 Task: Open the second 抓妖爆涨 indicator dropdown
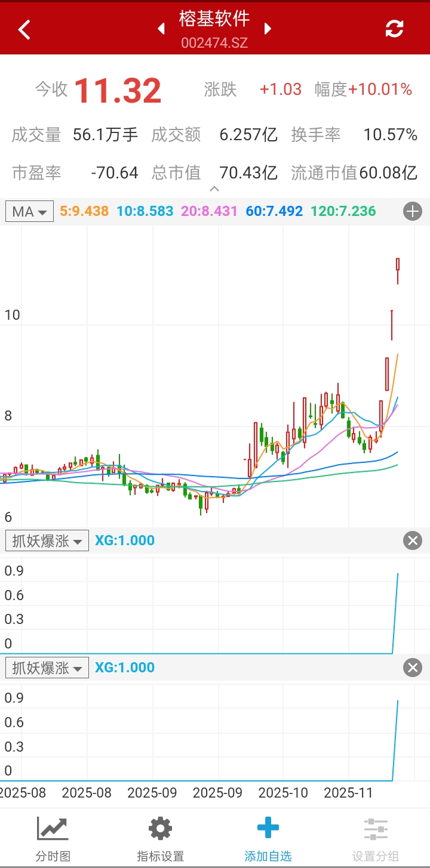[x=47, y=668]
